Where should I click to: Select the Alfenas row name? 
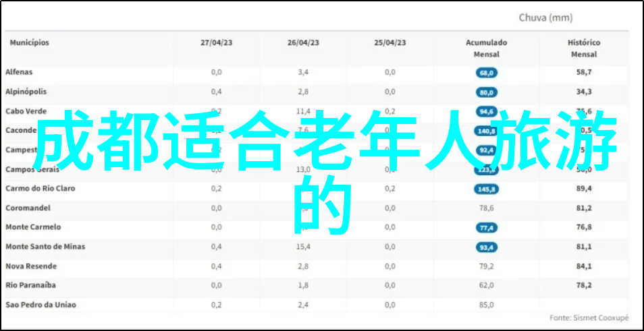tap(19, 72)
